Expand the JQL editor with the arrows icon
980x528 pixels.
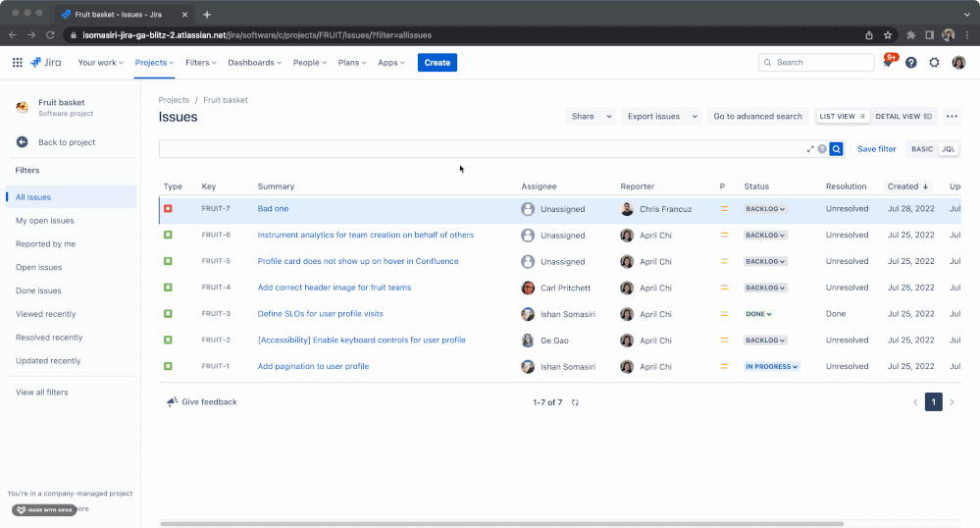(x=810, y=149)
